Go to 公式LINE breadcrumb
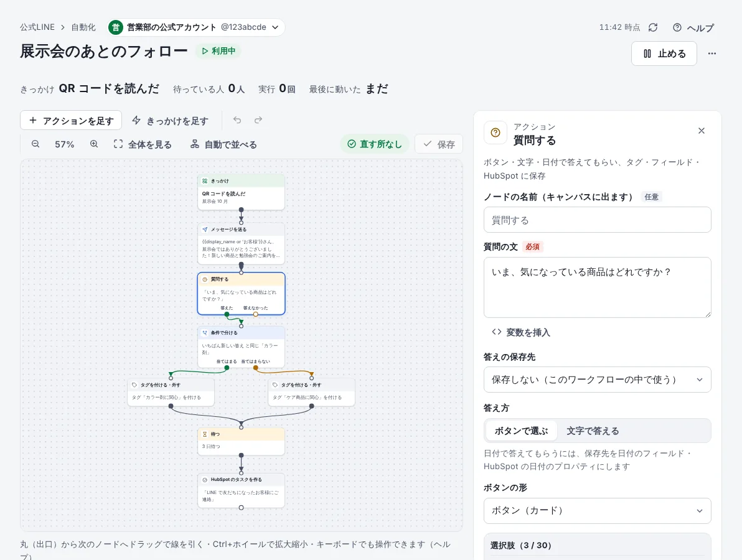Viewport: 742px width, 560px height. 37,27
